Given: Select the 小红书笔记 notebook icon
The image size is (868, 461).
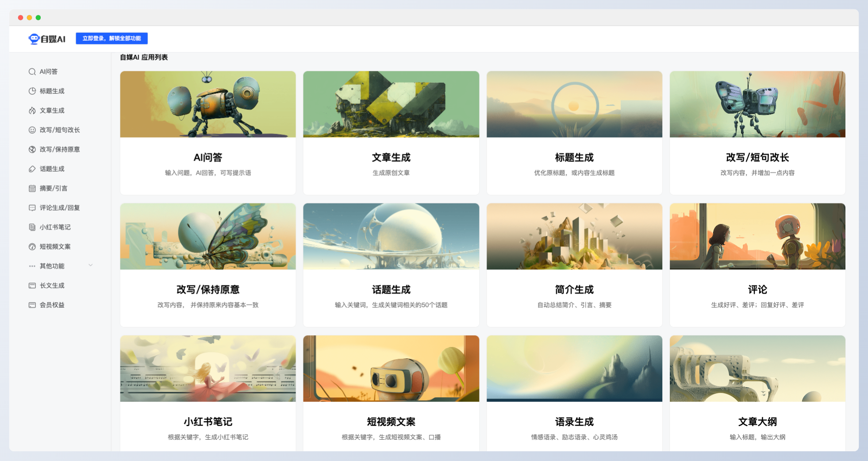Looking at the screenshot, I should click(31, 227).
